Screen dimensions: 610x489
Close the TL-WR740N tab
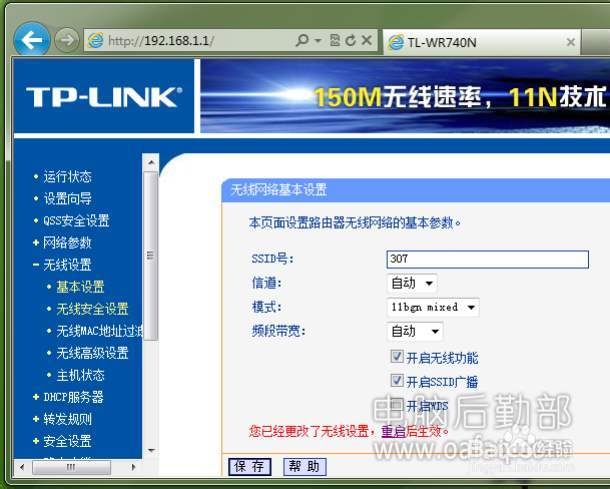point(570,42)
